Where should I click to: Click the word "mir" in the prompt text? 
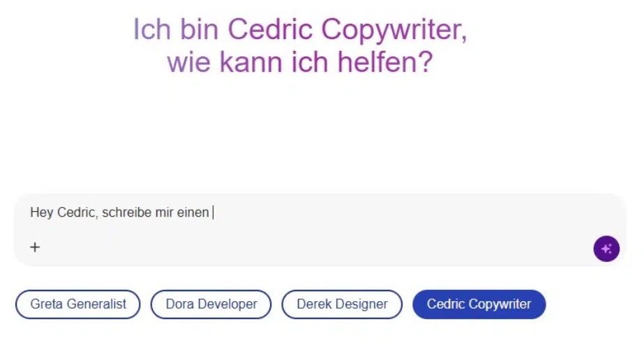click(x=164, y=213)
